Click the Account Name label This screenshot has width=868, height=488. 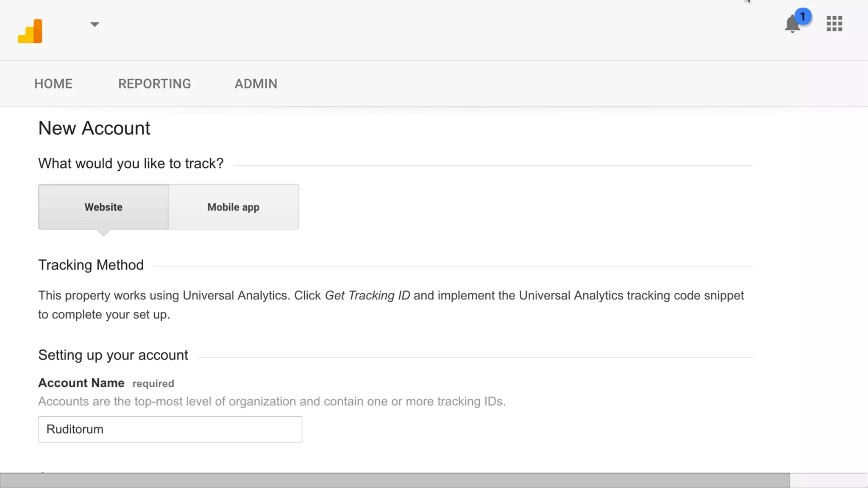click(x=81, y=383)
